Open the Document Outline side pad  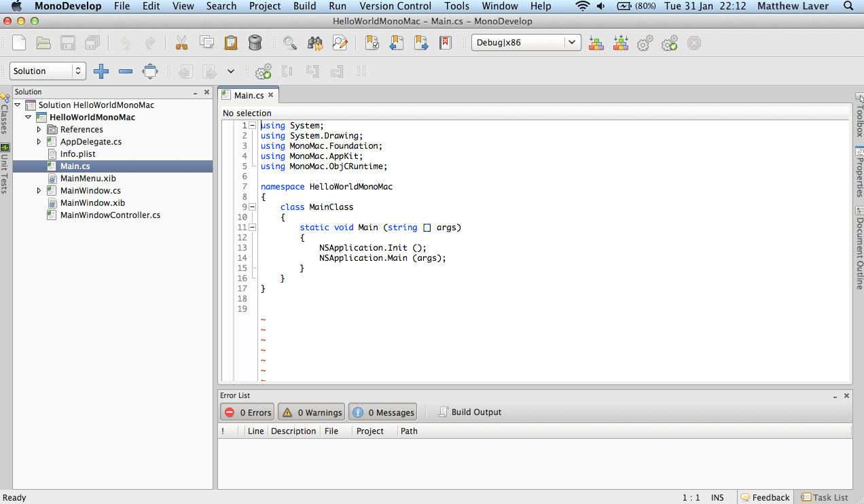859,249
